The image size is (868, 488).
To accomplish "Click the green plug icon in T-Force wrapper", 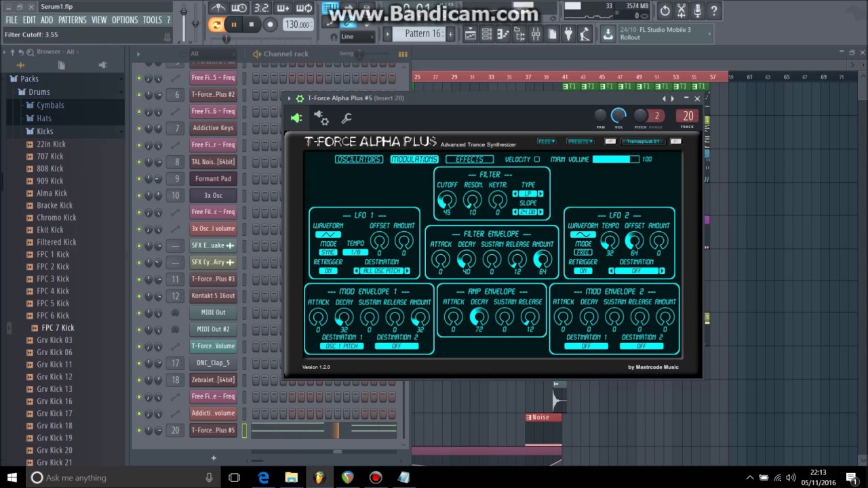I will (x=296, y=118).
